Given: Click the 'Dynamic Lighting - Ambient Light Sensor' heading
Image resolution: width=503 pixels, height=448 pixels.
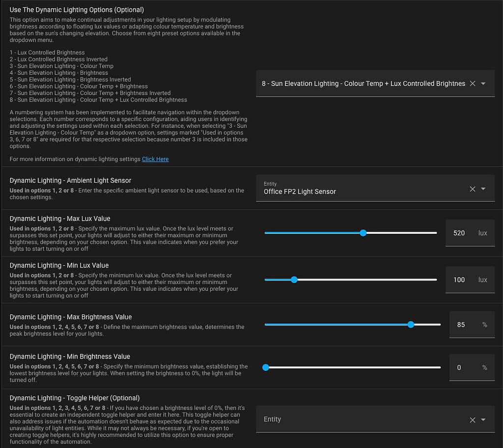Looking at the screenshot, I should click(70, 181).
